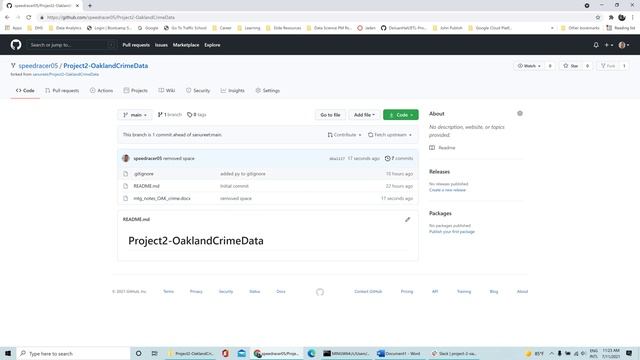Open Pull requests in top navigation
Viewport: 640px width, 360px height.
coord(136,45)
